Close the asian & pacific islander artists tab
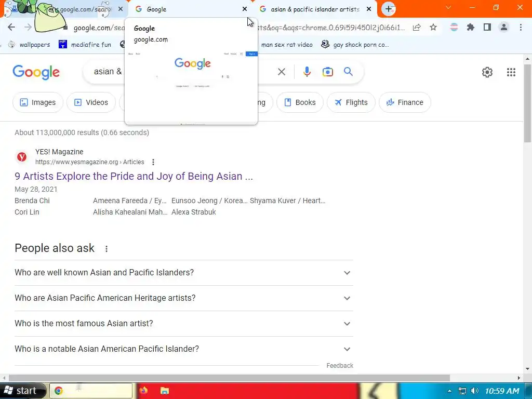Image resolution: width=532 pixels, height=399 pixels. [x=369, y=9]
